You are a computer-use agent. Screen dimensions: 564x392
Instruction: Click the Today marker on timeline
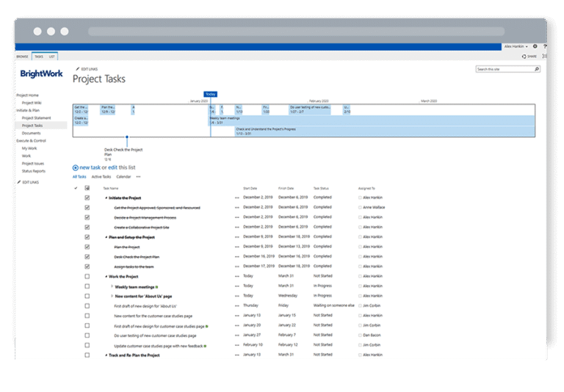coord(211,94)
